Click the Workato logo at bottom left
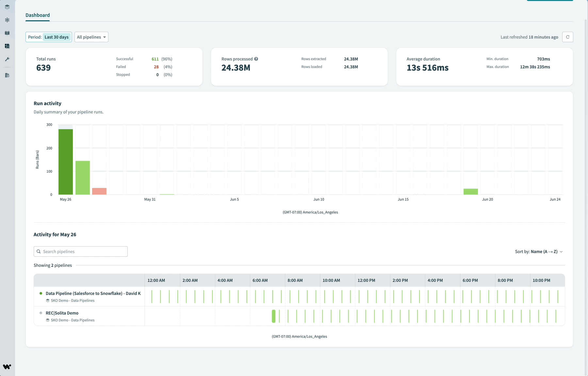588x376 pixels. tap(7, 367)
